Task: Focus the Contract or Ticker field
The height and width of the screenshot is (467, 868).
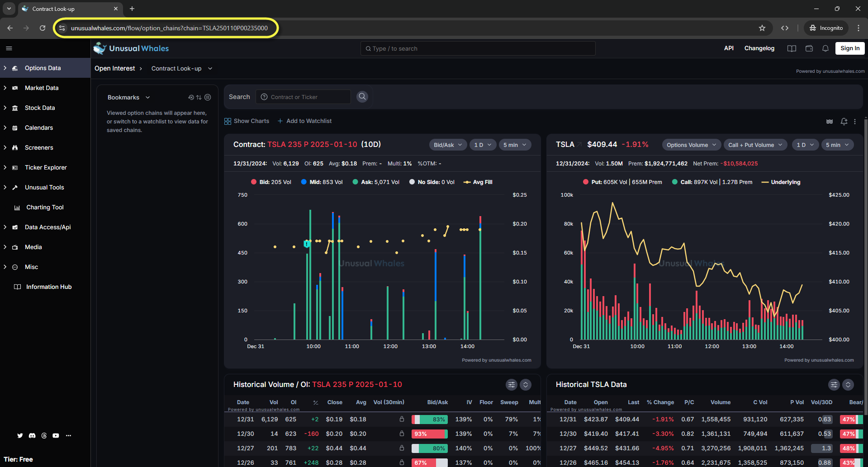Action: [x=304, y=97]
